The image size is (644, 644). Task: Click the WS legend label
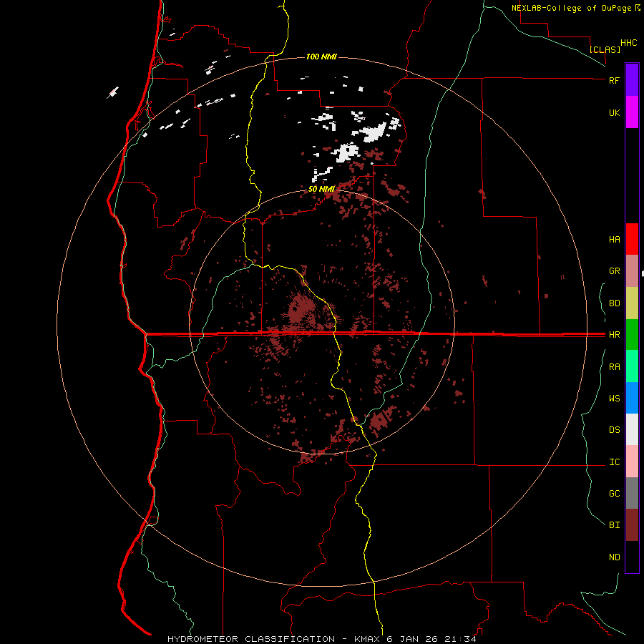pos(614,399)
